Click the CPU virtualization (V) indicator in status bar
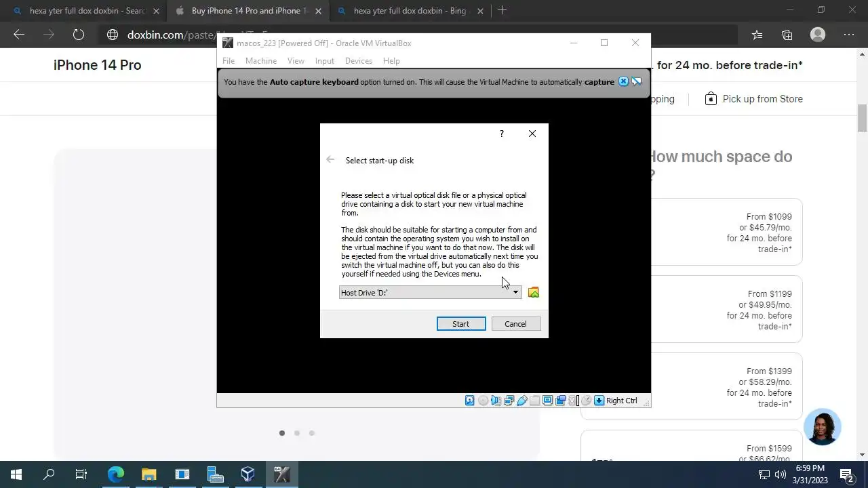 572,401
